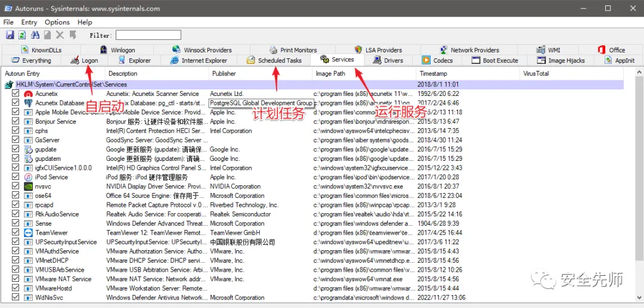Sort by Image Path column header
The image size is (644, 308).
click(x=364, y=74)
